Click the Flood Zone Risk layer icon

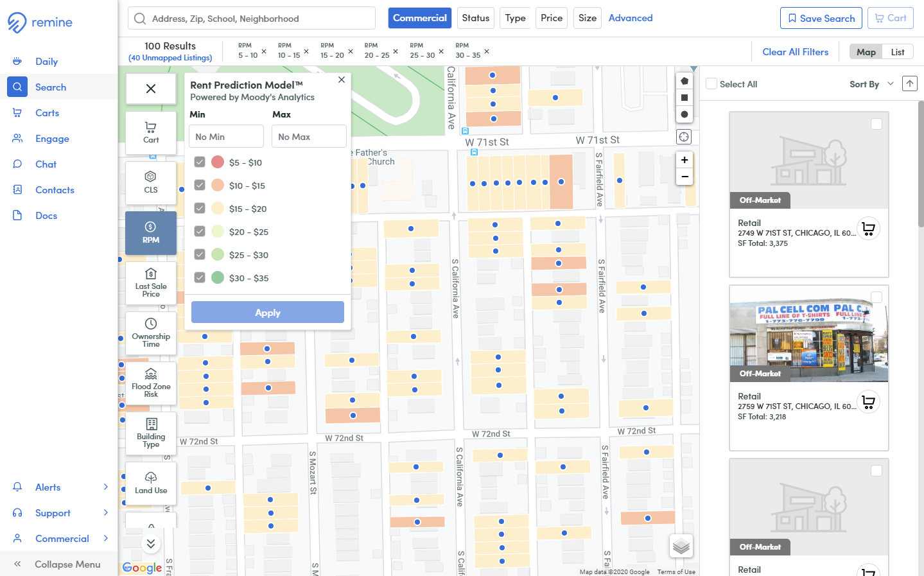point(151,382)
